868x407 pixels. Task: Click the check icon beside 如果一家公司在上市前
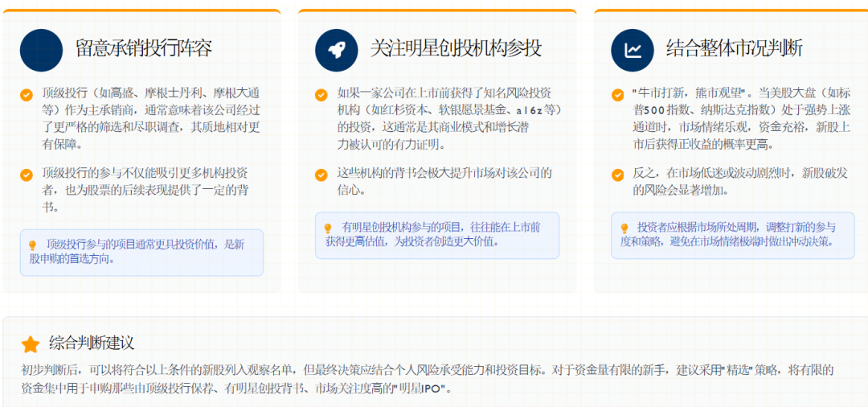click(321, 95)
